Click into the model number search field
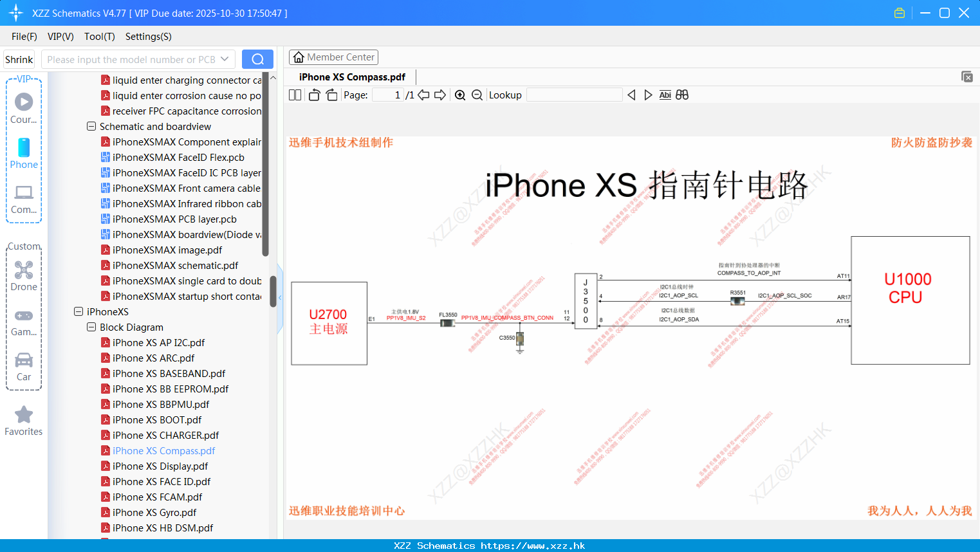980x552 pixels. tap(131, 59)
